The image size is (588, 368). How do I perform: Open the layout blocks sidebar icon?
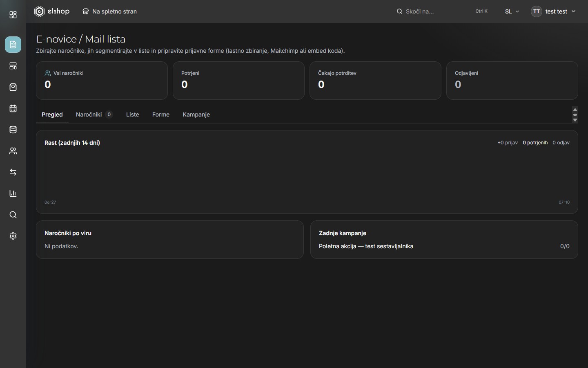click(13, 66)
